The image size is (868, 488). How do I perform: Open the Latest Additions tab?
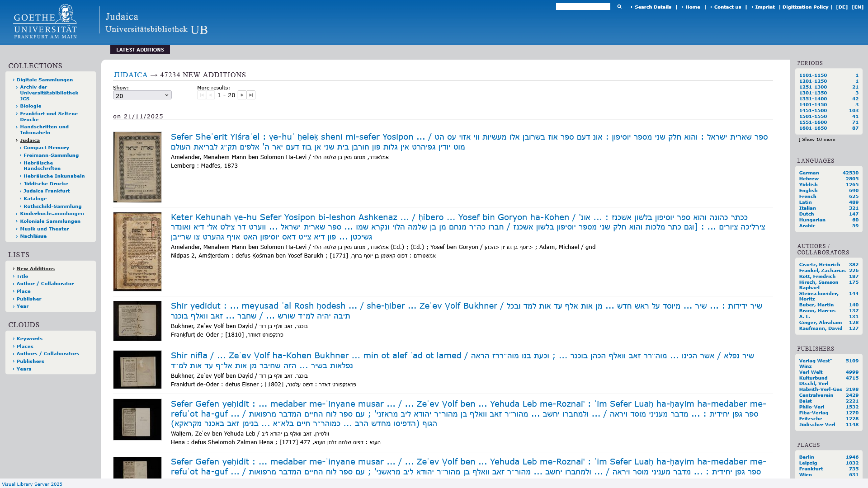tap(140, 50)
